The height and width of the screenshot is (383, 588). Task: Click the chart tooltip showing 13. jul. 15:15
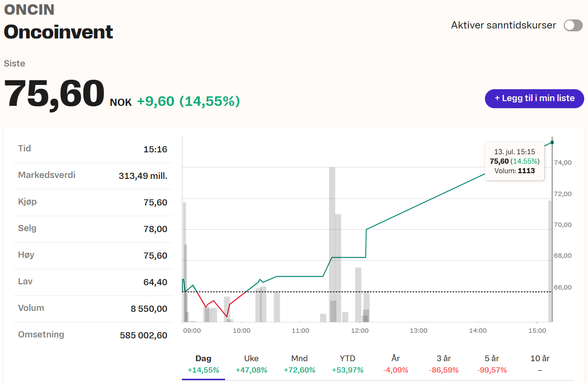(514, 161)
